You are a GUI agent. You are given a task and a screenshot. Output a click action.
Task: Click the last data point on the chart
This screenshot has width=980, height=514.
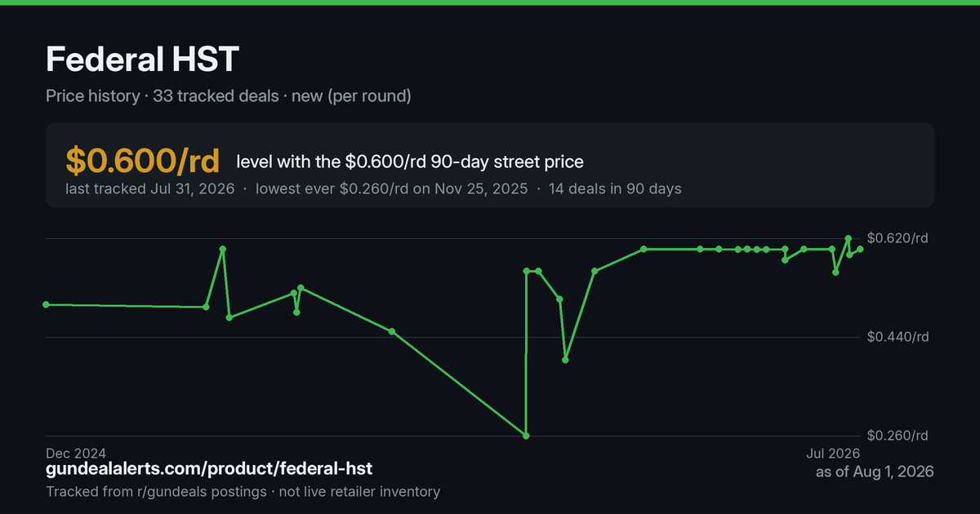coord(860,250)
